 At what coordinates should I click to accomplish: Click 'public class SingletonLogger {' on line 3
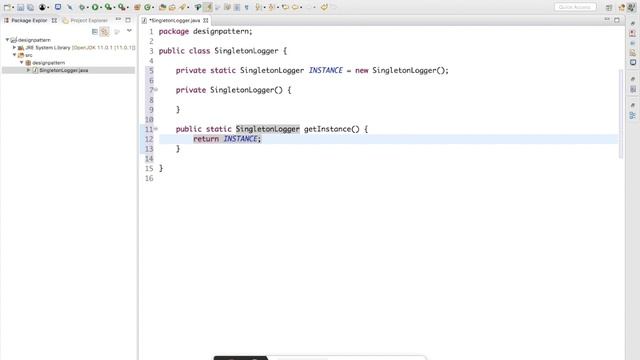[222, 51]
